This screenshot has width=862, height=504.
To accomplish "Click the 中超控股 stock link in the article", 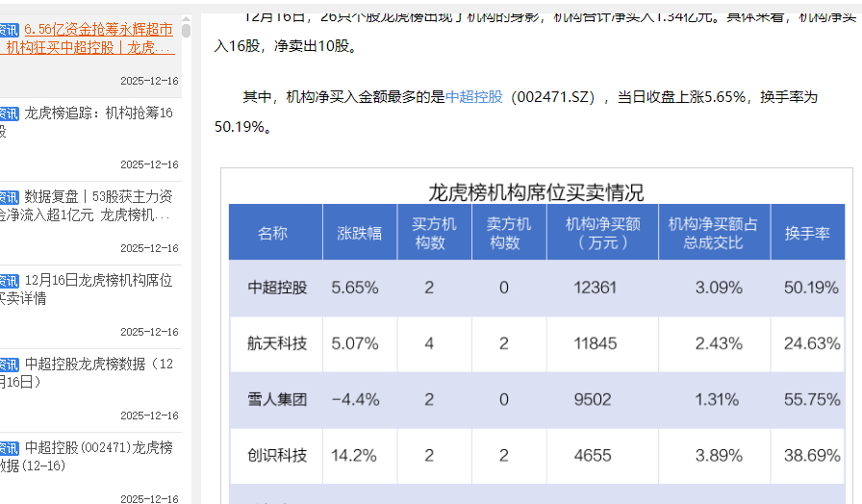I will pyautogui.click(x=474, y=97).
